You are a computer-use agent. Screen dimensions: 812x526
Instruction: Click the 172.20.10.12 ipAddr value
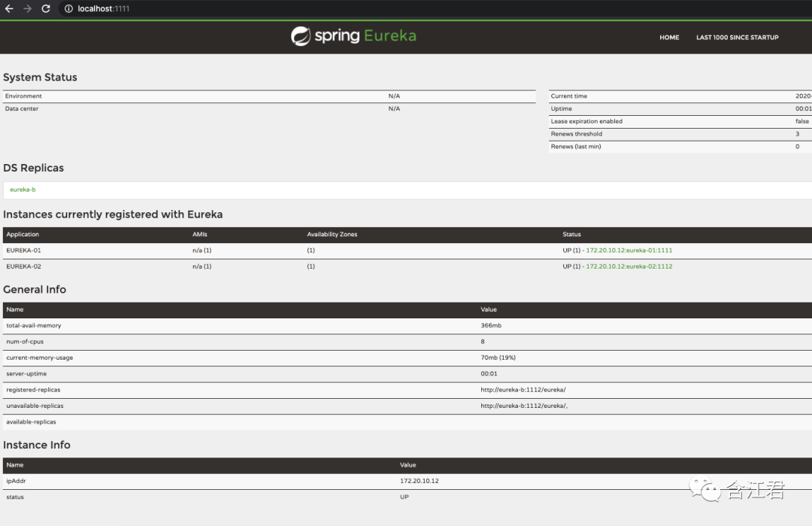pyautogui.click(x=420, y=481)
